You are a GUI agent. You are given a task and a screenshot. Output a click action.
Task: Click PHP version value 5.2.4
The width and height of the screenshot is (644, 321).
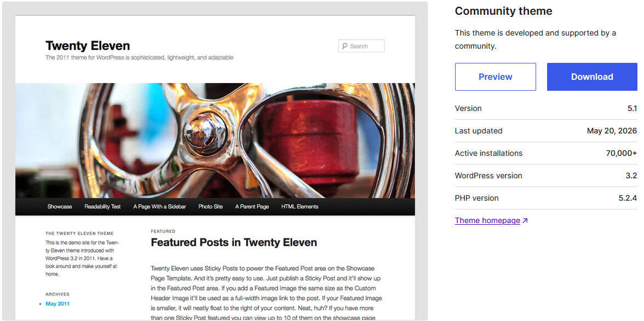pos(628,198)
